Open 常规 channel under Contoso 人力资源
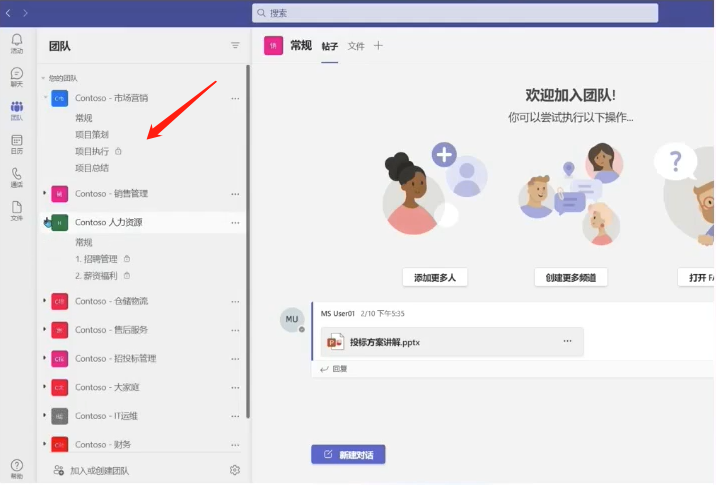This screenshot has width=716, height=485. point(84,242)
